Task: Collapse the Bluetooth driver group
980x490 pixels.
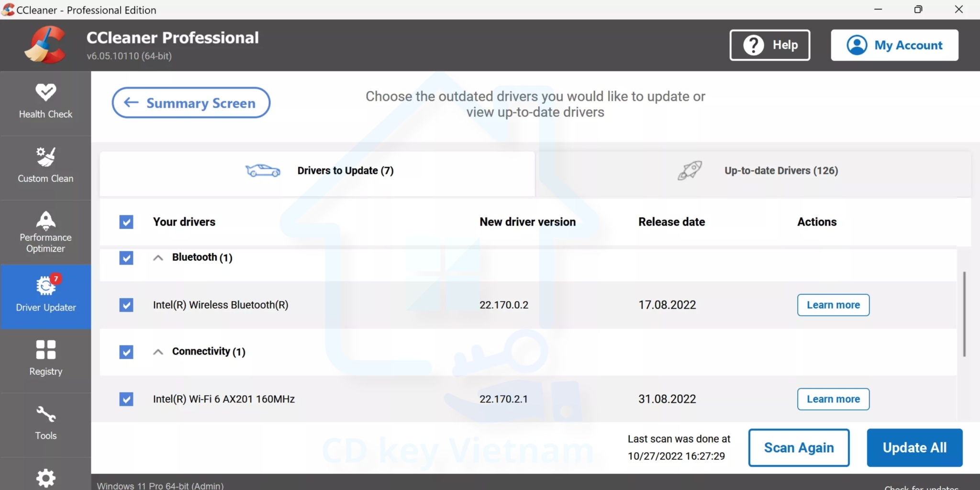Action: point(157,257)
